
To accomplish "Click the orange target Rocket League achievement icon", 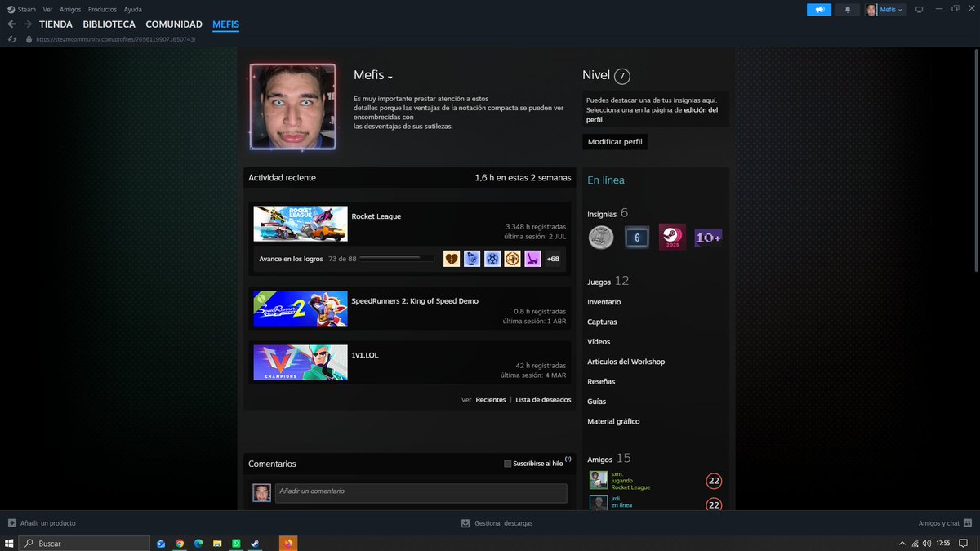I will coord(512,259).
